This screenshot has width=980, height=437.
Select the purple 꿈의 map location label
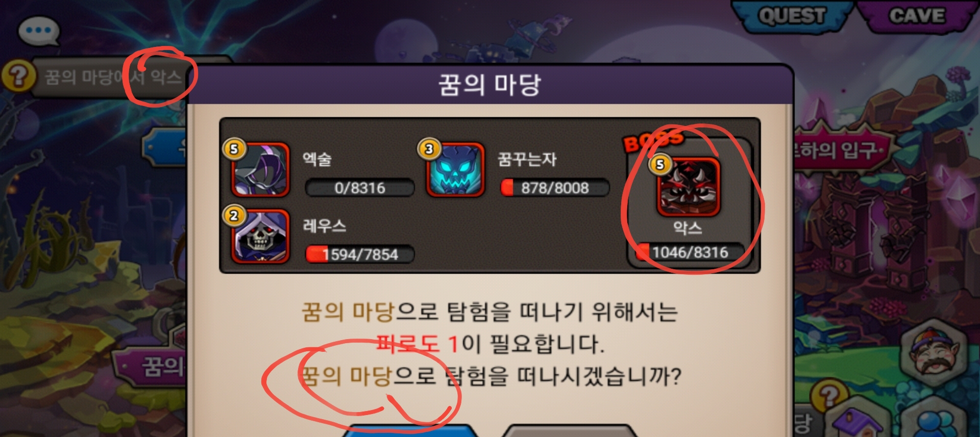pyautogui.click(x=153, y=366)
